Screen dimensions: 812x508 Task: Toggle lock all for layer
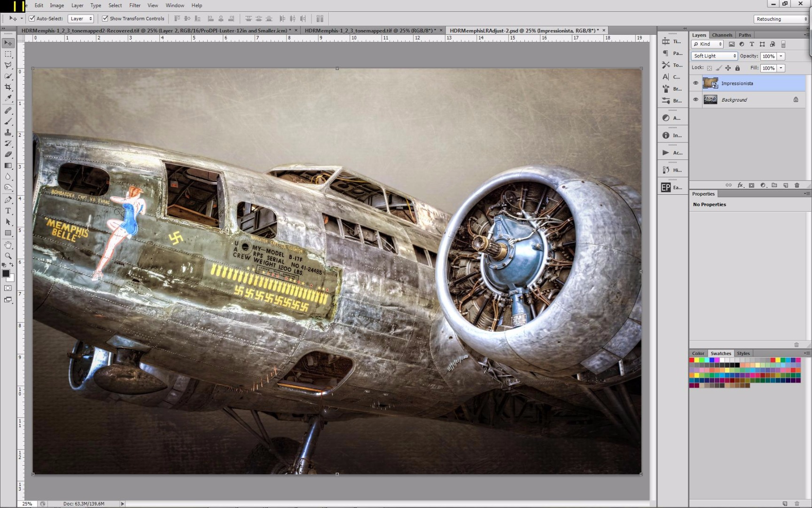[x=737, y=68]
